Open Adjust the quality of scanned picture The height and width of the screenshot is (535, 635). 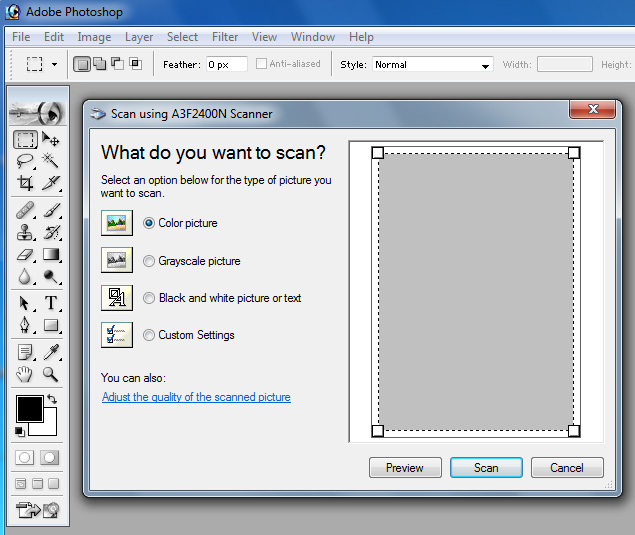(196, 397)
